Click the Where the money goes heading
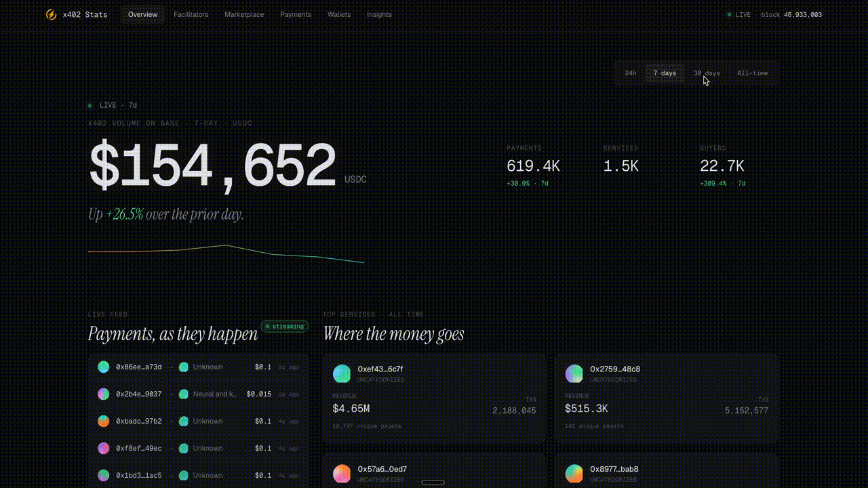Viewport: 868px width, 488px height. (393, 333)
